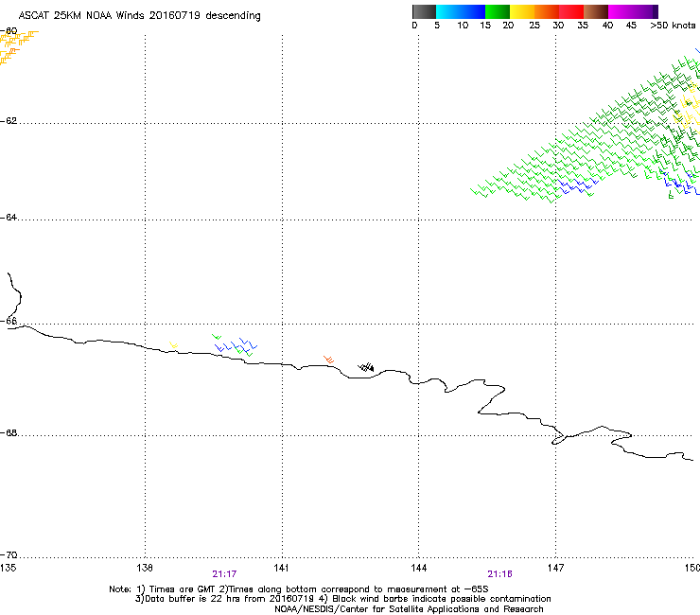This screenshot has width=700, height=615.
Task: Select the red 30-35 knots legend swatch
Action: coord(571,11)
